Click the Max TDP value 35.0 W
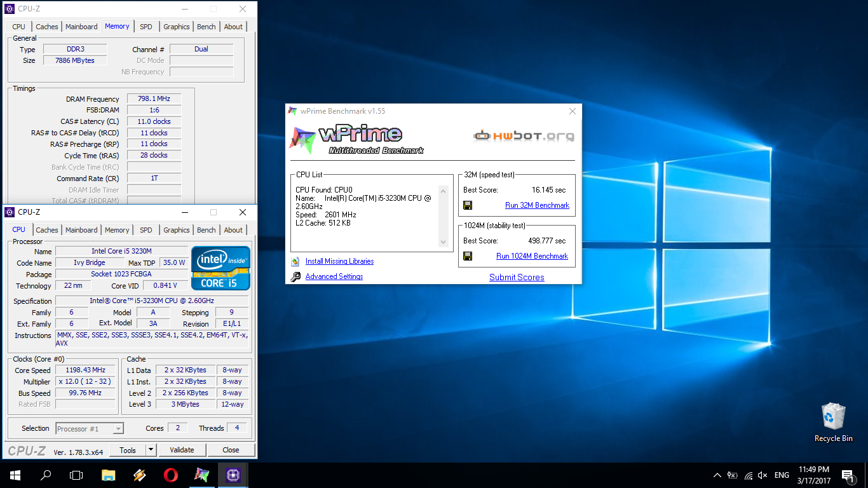Viewport: 868px width, 488px height. pyautogui.click(x=173, y=263)
